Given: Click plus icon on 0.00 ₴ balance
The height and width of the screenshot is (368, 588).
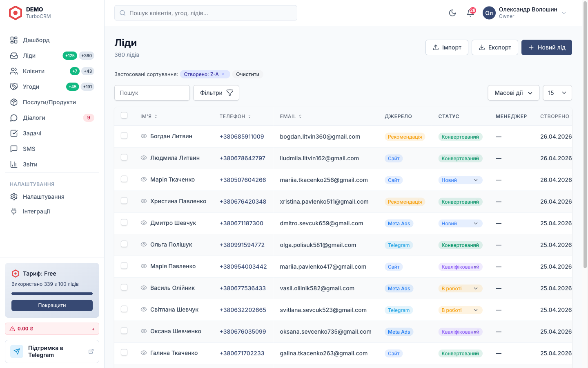Looking at the screenshot, I should point(93,329).
